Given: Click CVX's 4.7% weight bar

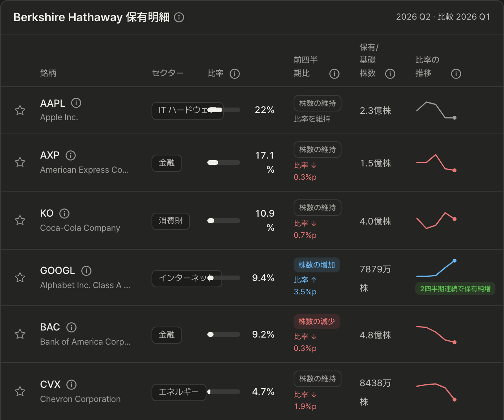Looking at the screenshot, I should [x=224, y=392].
